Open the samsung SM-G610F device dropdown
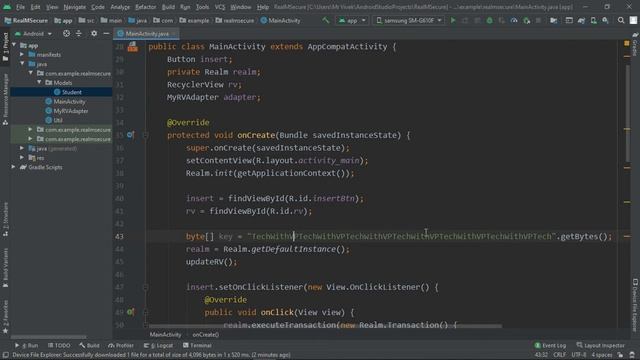 [409, 20]
